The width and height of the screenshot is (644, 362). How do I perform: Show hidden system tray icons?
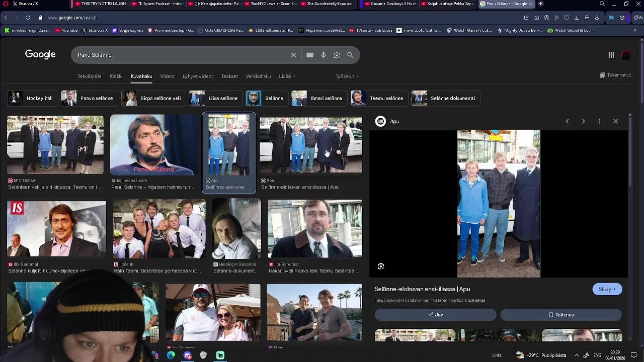(577, 355)
